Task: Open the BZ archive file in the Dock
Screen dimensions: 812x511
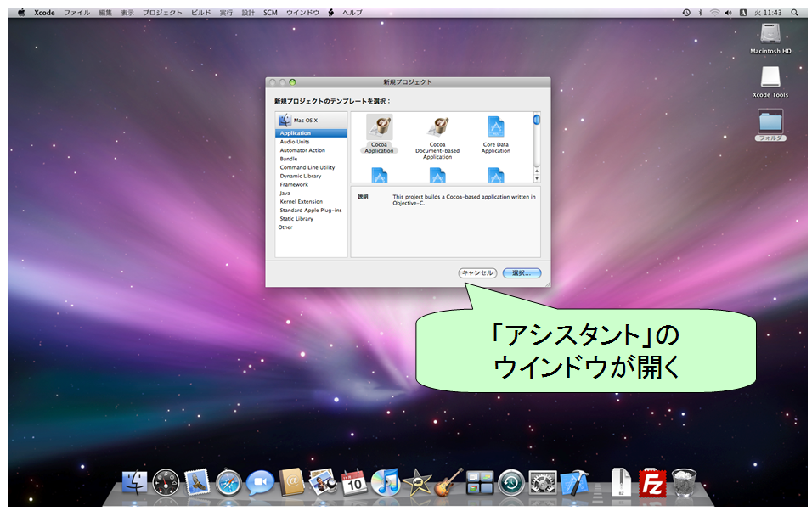Action: pos(621,482)
